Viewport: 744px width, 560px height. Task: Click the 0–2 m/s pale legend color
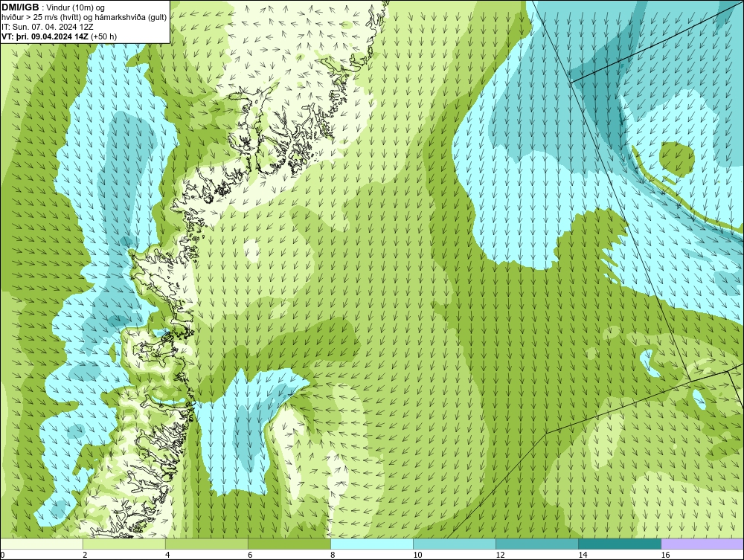[42, 544]
